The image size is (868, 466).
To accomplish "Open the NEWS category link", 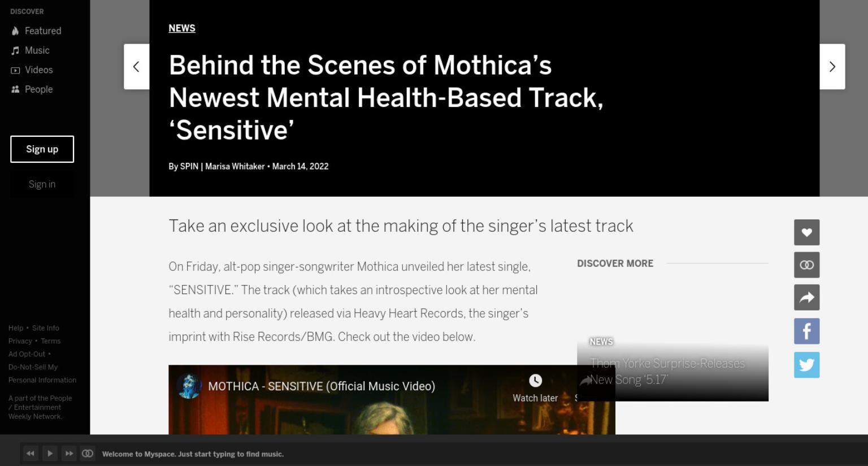I will (182, 28).
